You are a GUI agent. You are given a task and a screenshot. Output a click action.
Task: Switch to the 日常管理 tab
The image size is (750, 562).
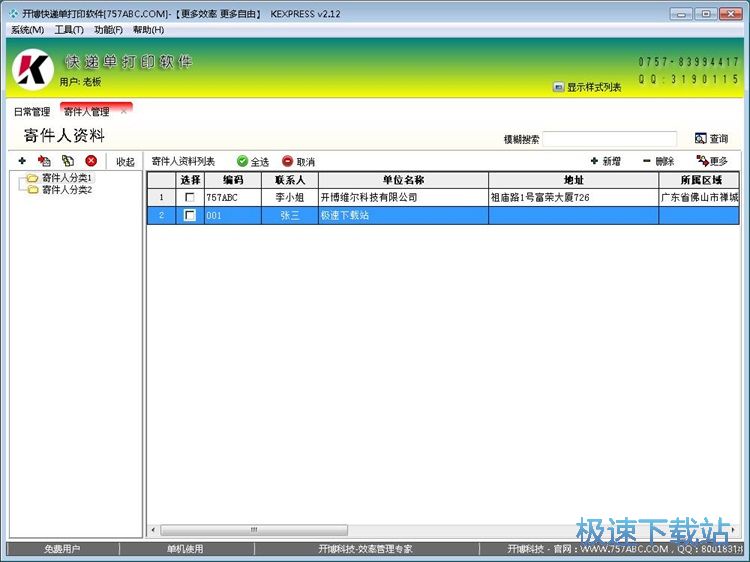click(32, 112)
